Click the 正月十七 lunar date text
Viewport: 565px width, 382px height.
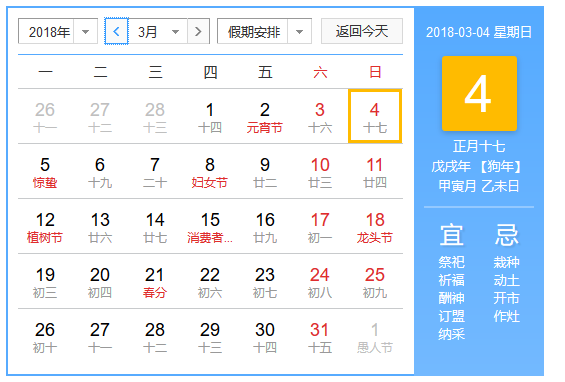(x=479, y=146)
